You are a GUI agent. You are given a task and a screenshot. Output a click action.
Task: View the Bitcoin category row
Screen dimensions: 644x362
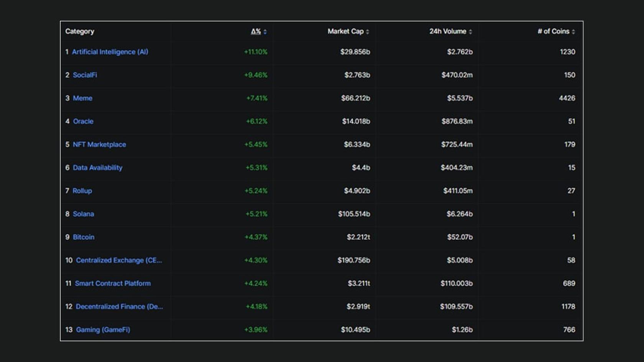[83, 237]
